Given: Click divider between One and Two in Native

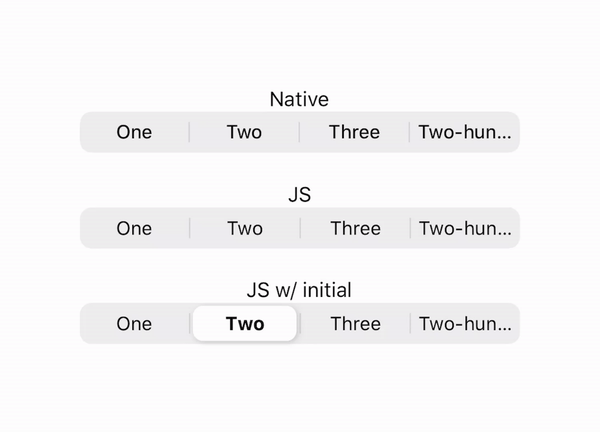Looking at the screenshot, I should pos(189,132).
